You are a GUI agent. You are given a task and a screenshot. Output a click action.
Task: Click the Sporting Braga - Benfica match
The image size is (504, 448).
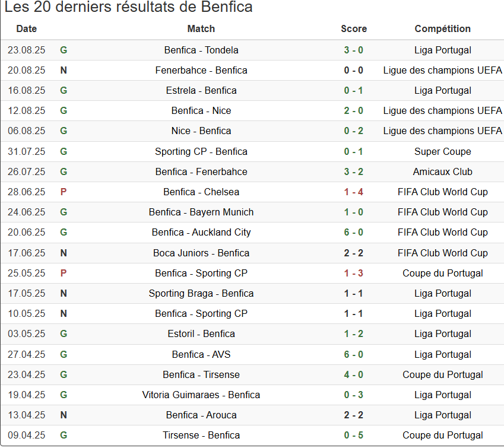[x=201, y=293]
